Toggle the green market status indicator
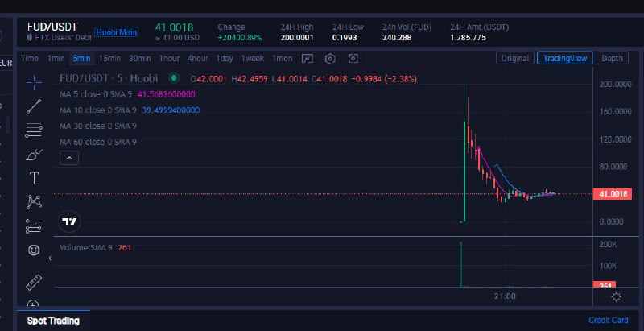 174,77
